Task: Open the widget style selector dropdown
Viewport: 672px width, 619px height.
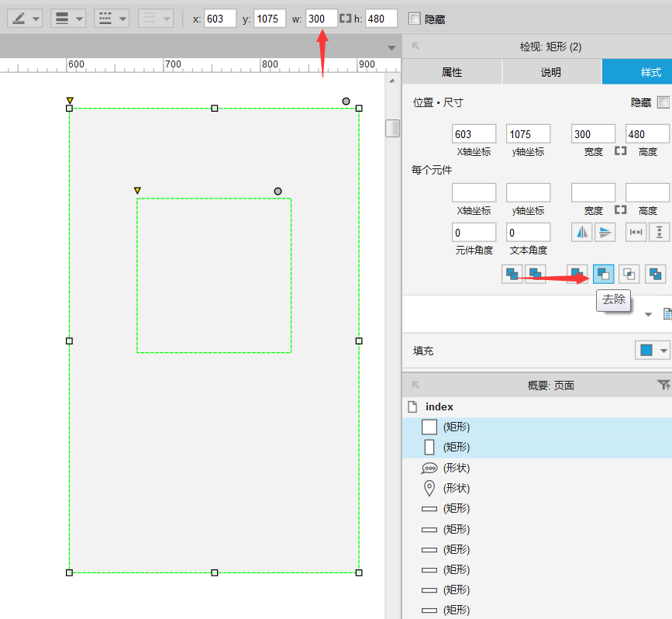Action: click(649, 314)
